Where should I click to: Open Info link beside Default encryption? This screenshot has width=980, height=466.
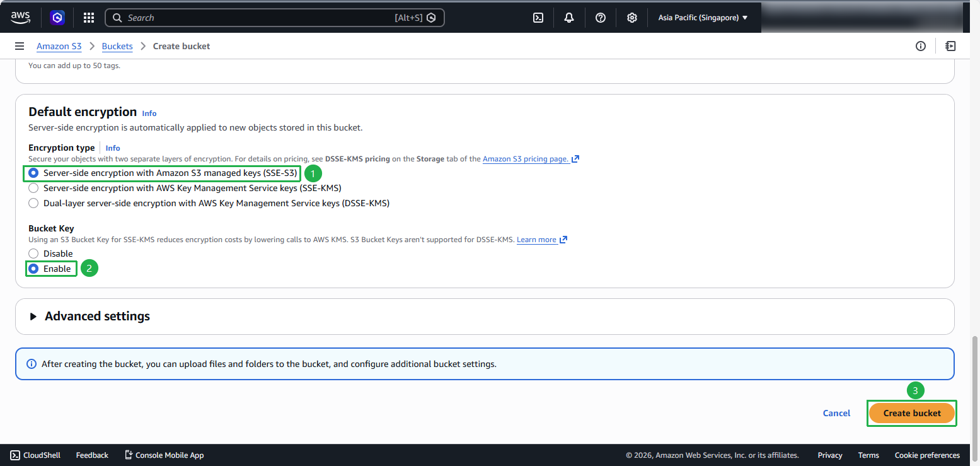point(149,114)
